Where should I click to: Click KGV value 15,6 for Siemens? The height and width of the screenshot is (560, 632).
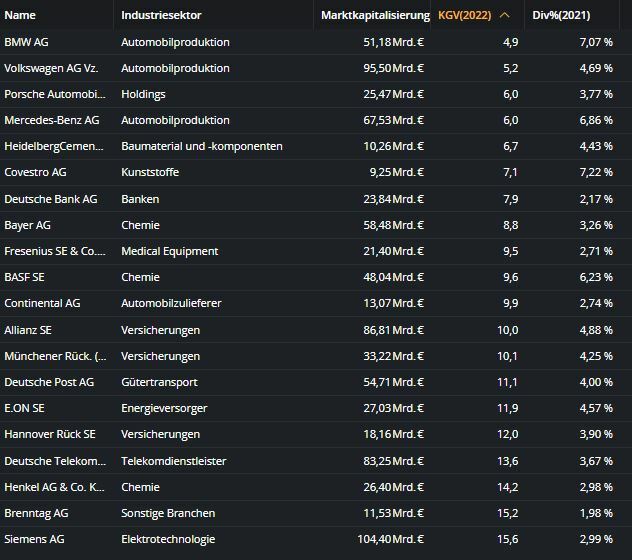508,539
